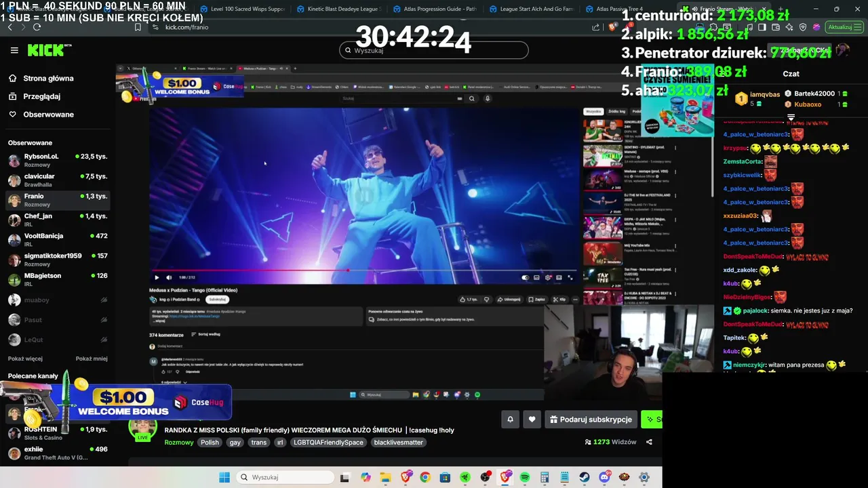Click the irl tag
Screen dimensions: 868x488
(x=279, y=442)
